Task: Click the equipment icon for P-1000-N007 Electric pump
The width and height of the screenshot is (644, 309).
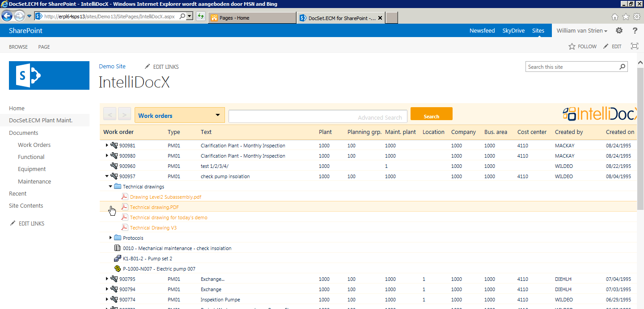Action: pyautogui.click(x=117, y=269)
